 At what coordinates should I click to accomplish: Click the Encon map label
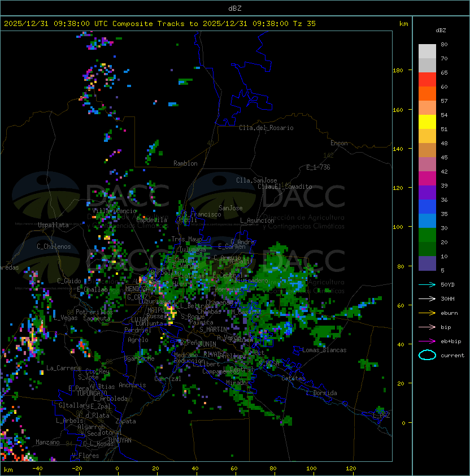[x=339, y=143]
